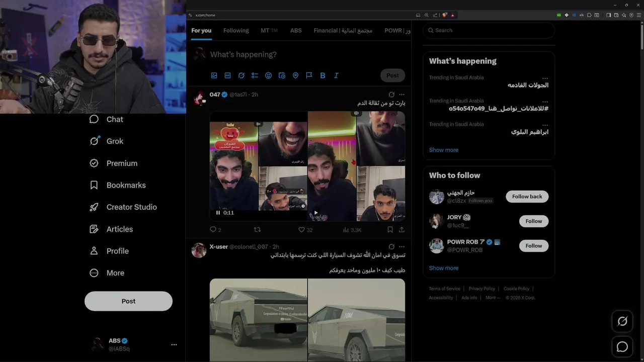
Task: Click the flag icon in composer
Action: [309, 75]
